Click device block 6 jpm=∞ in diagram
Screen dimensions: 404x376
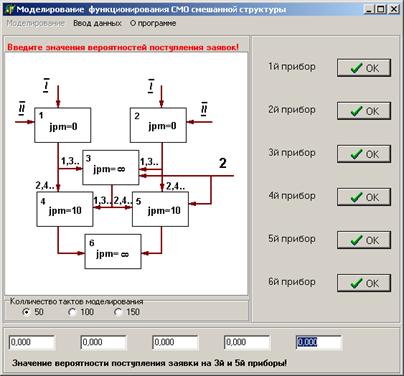113,251
